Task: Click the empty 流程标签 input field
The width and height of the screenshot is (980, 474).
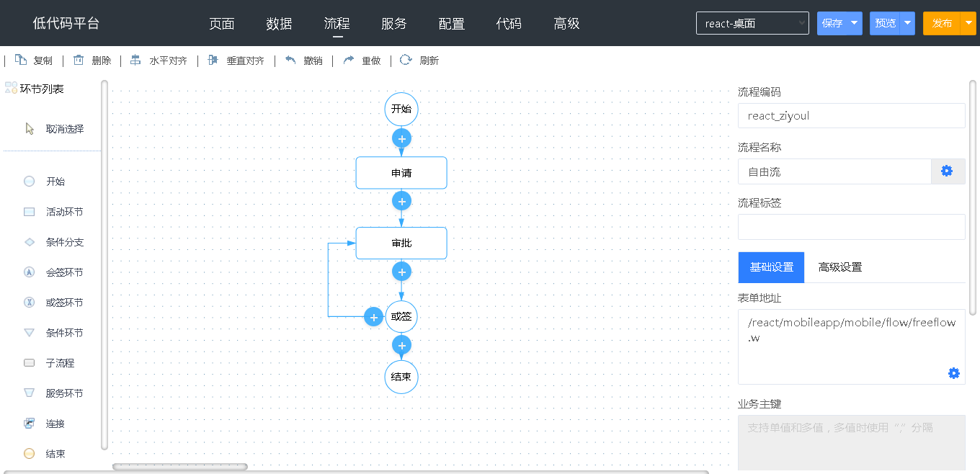Action: point(852,227)
